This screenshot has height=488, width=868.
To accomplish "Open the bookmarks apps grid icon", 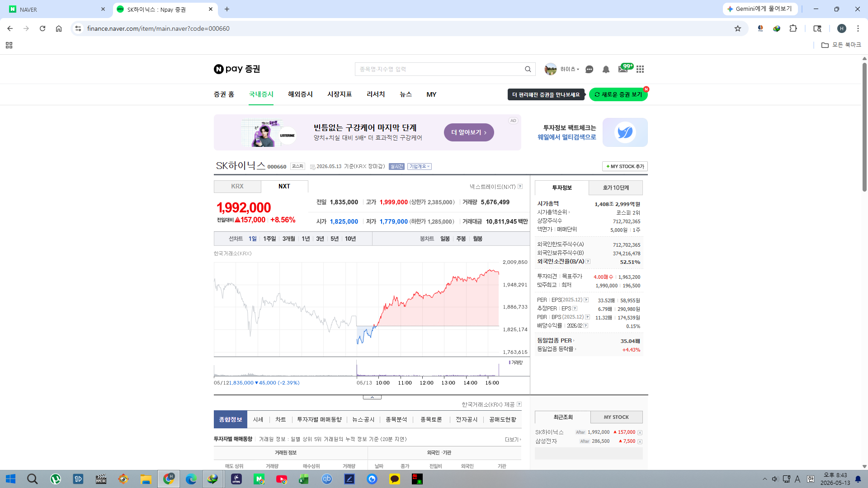I will [9, 45].
